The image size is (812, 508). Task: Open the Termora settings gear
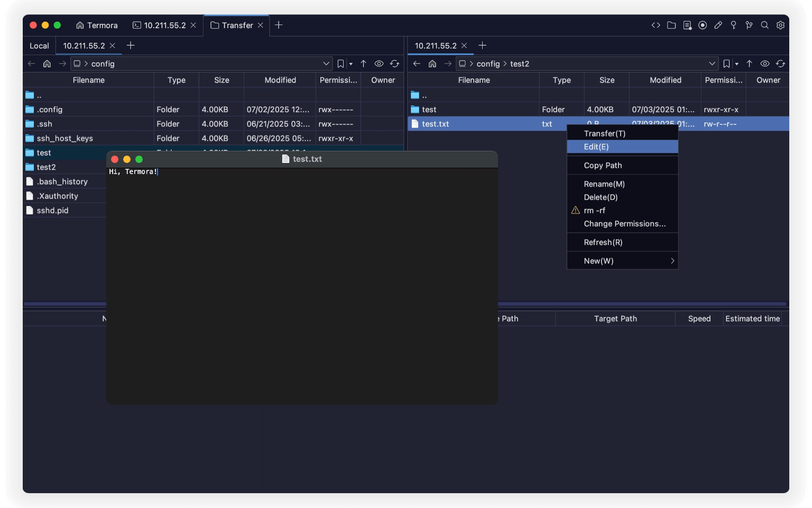(x=780, y=25)
